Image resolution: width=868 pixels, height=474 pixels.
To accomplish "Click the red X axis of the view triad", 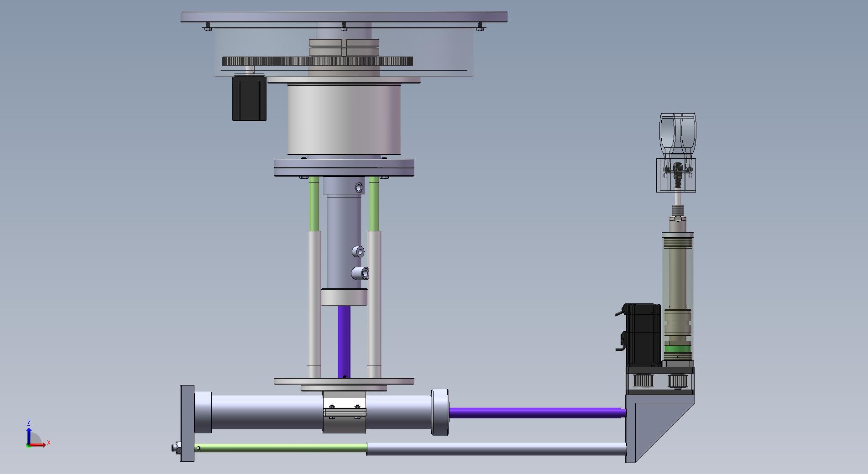I will pos(38,445).
